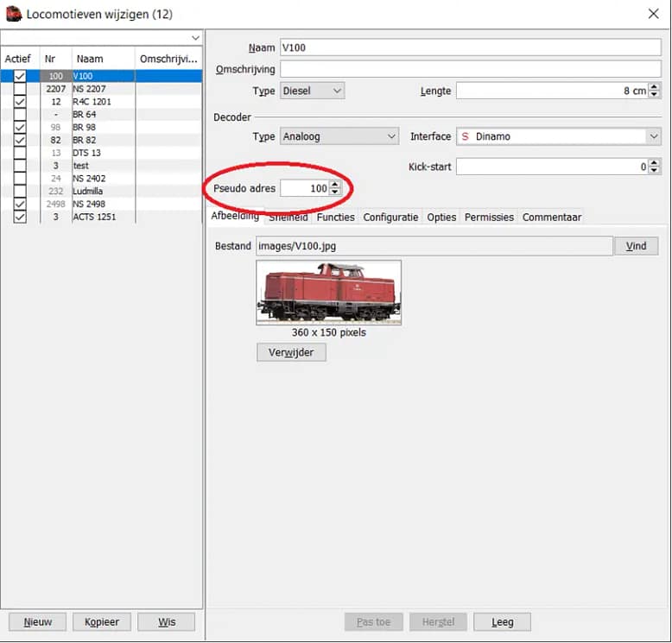Click the V100 locomotive thumbnail image
The height and width of the screenshot is (643, 672).
(x=328, y=292)
